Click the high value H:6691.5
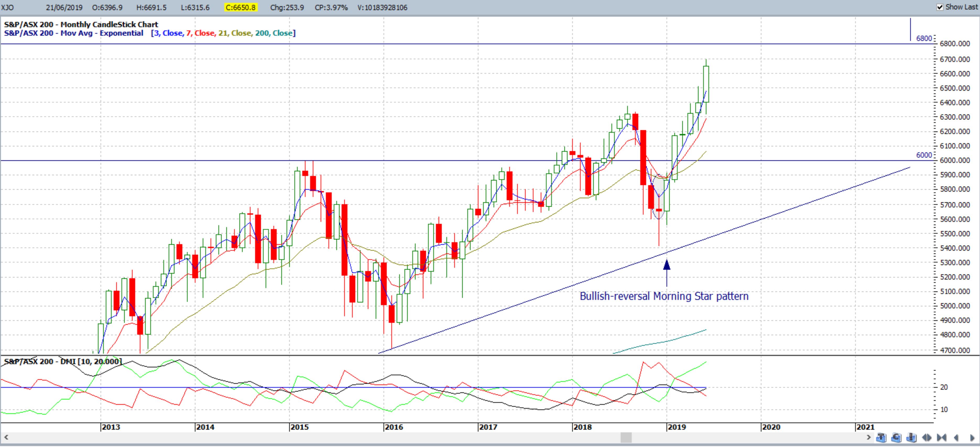The height and width of the screenshot is (447, 980). (151, 8)
